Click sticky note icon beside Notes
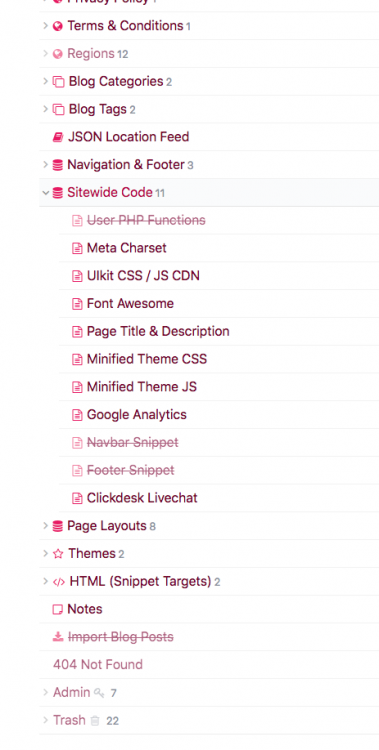Screen dimensions: 379x750 (x=57, y=609)
